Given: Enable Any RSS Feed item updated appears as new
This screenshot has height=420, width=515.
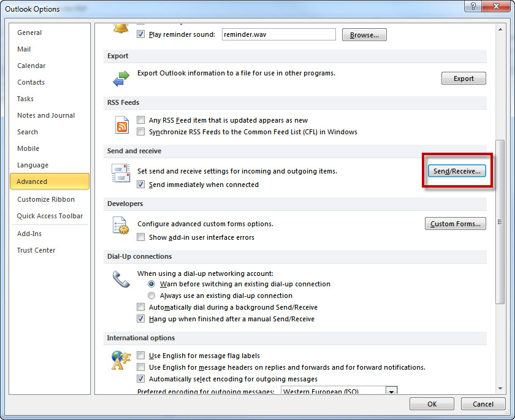Looking at the screenshot, I should (140, 120).
